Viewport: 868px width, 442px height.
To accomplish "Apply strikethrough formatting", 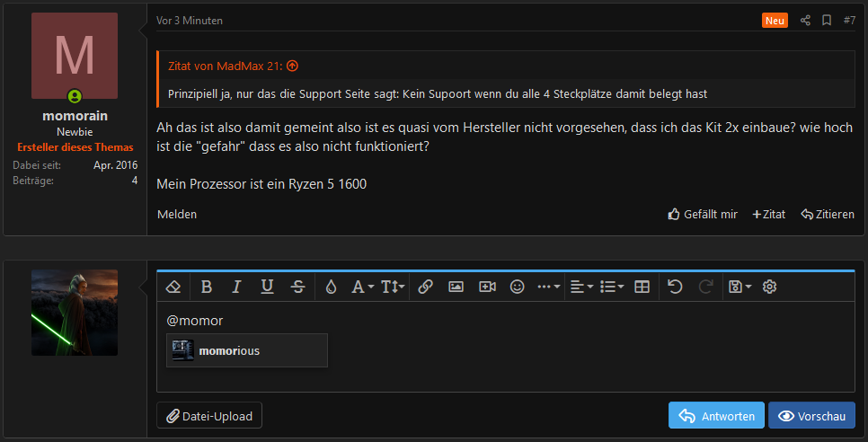I will (297, 287).
